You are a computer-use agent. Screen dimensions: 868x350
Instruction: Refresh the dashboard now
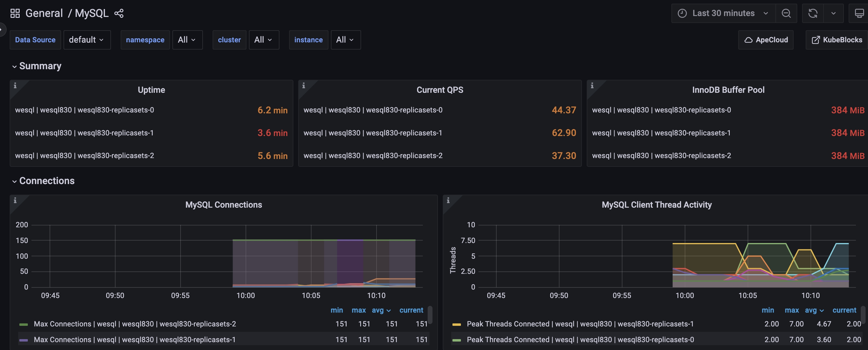point(813,14)
